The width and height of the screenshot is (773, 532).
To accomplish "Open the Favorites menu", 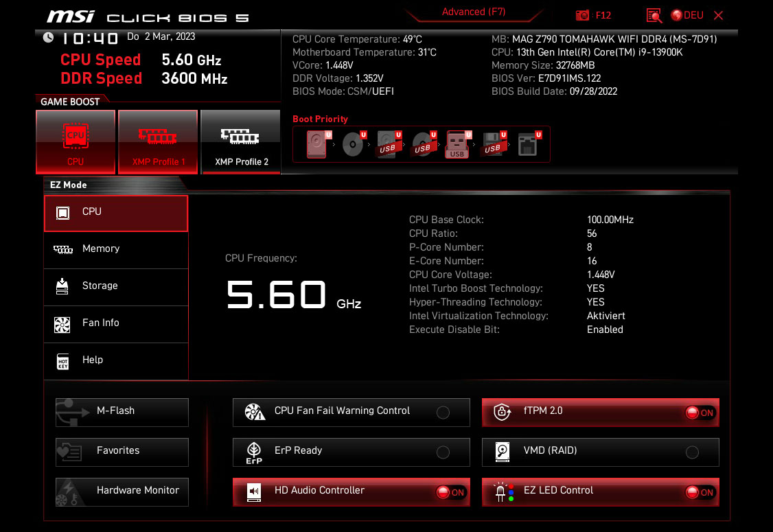I will (122, 452).
